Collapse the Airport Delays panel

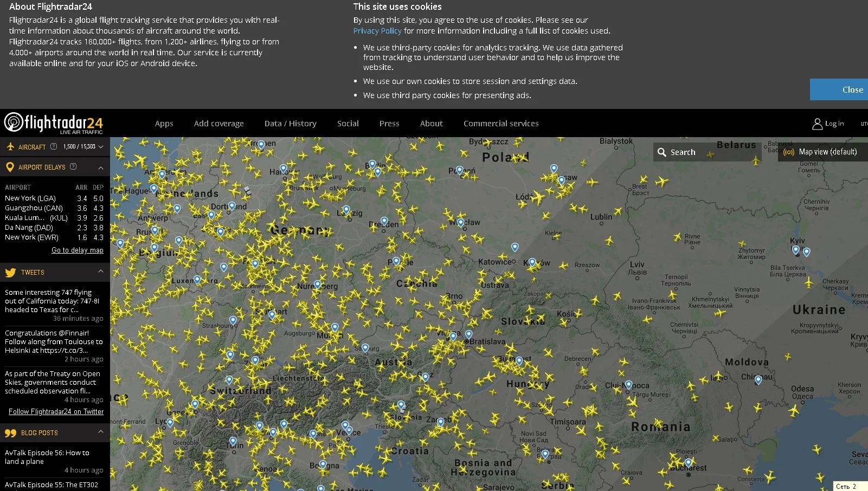(x=101, y=167)
